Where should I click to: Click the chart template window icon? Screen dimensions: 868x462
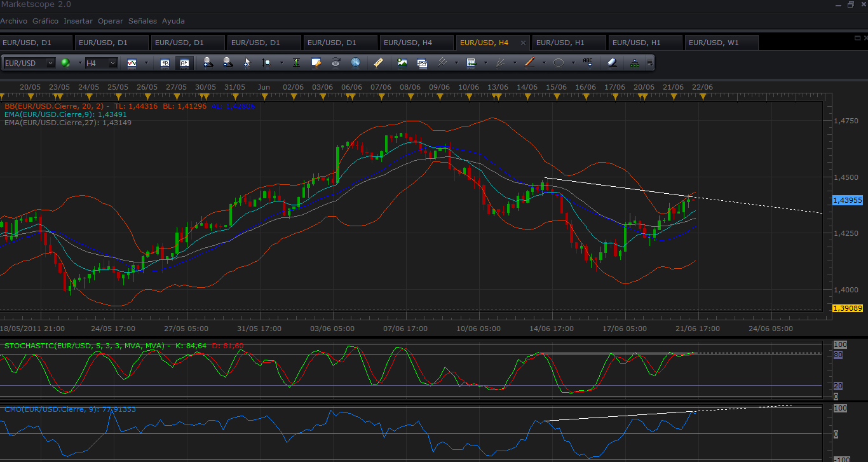click(422, 63)
